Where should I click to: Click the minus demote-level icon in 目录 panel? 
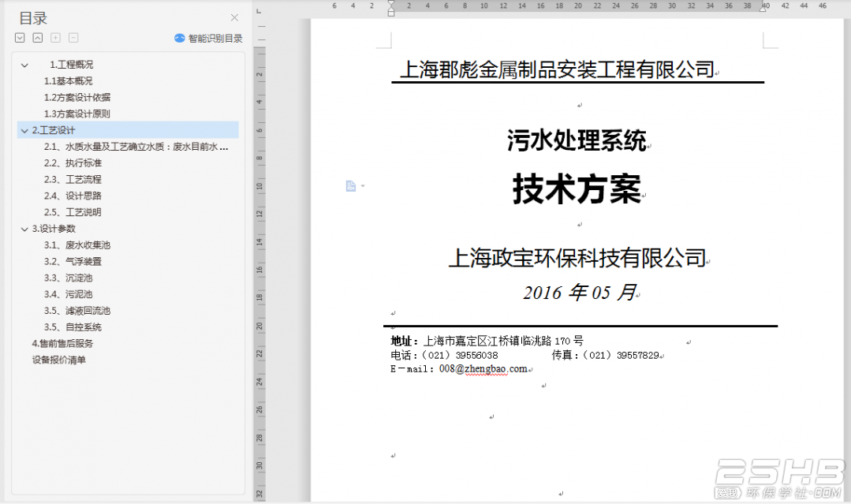pos(73,37)
